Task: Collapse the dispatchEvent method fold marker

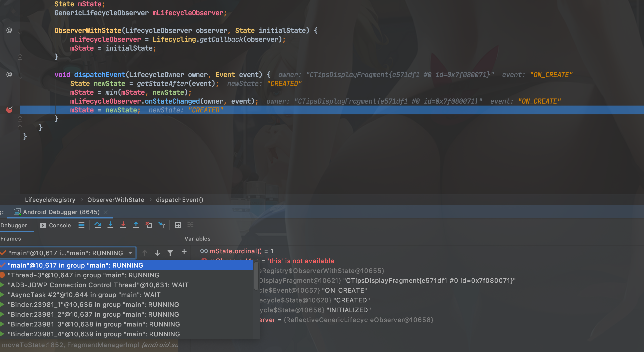Action: [20, 75]
